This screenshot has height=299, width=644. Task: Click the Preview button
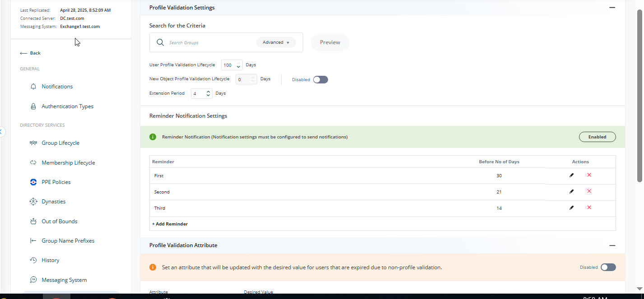tap(329, 42)
